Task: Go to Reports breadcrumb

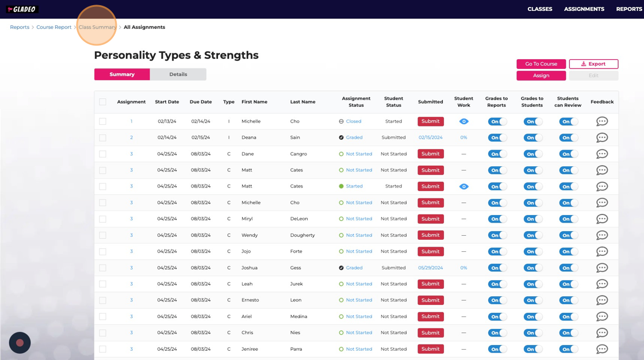Action: pyautogui.click(x=20, y=27)
